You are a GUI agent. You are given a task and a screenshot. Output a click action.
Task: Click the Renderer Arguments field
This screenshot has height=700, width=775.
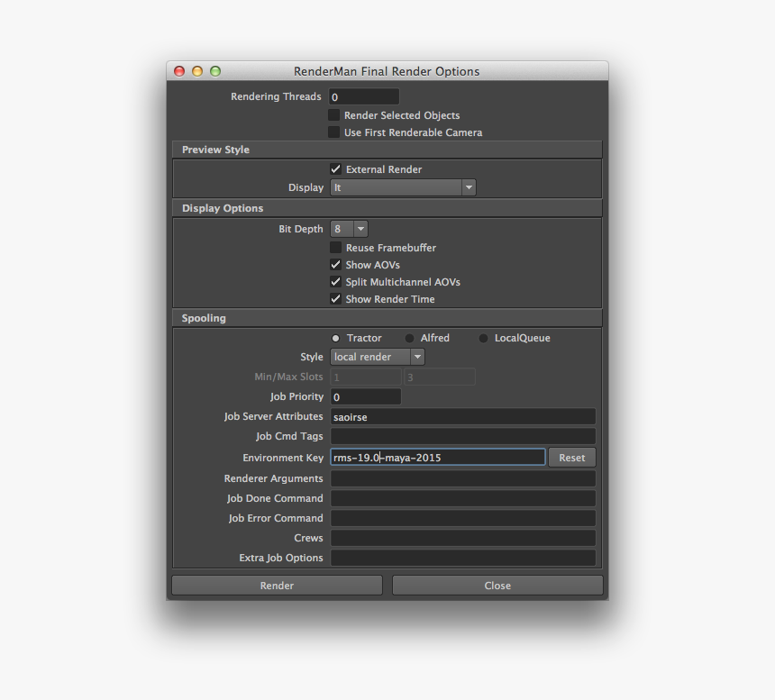pos(463,478)
